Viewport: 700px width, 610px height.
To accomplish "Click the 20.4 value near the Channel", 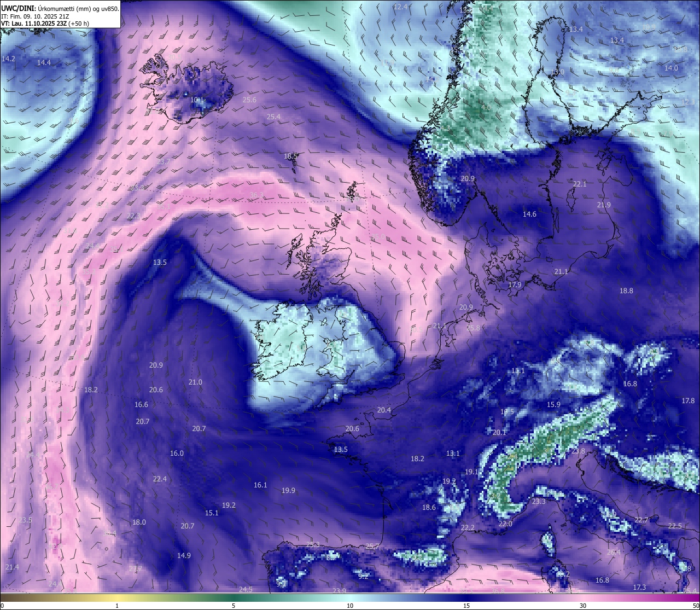I will coord(384,410).
